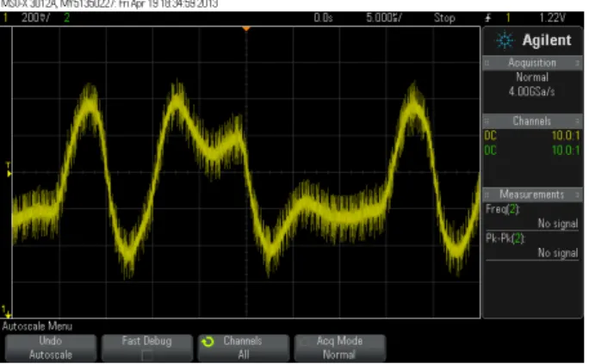Viewport: 589px width, 364px height.
Task: Click the 1.22V trigger level value
Action: 552,17
